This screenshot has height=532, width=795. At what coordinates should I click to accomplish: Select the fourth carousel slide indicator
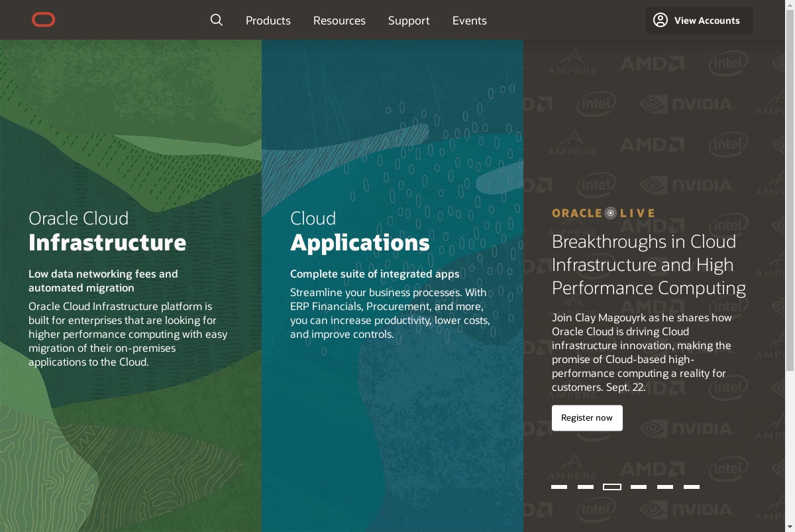pyautogui.click(x=639, y=487)
